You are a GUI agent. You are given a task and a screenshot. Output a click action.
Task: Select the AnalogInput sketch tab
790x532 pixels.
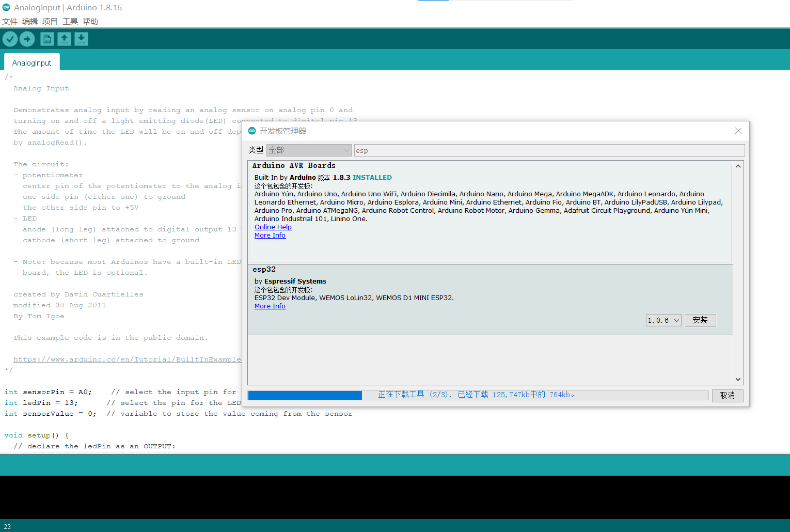32,62
